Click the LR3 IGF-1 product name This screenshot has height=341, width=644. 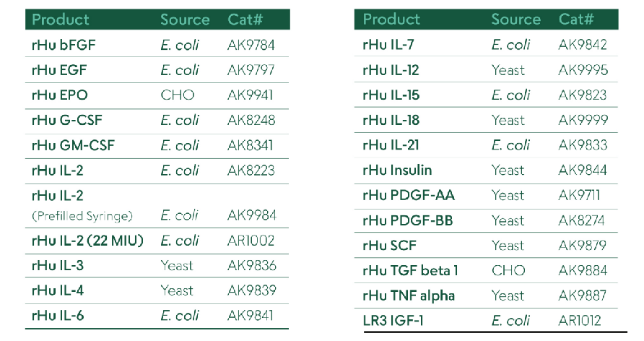pyautogui.click(x=392, y=321)
